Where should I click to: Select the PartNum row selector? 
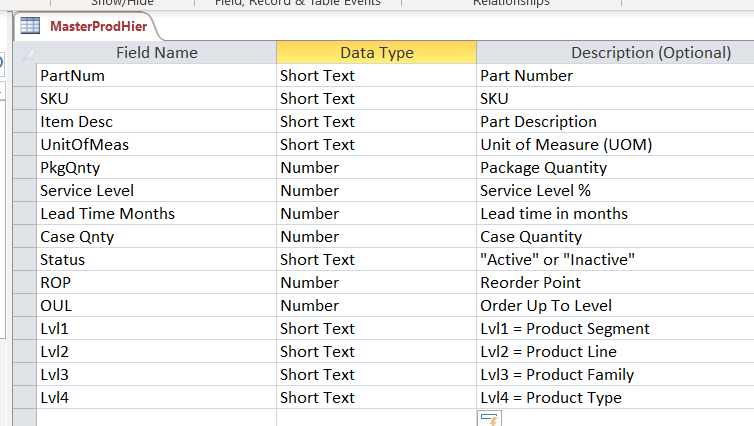25,75
